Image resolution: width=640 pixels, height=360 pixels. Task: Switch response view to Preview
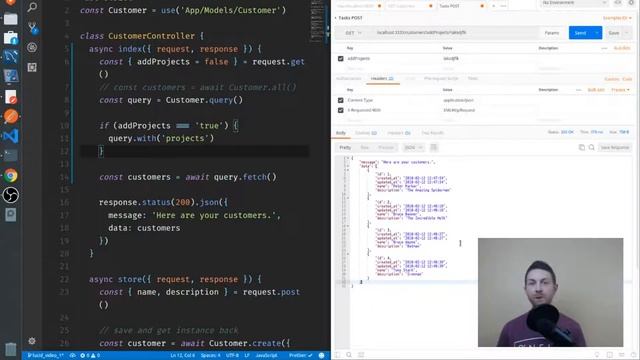386,147
